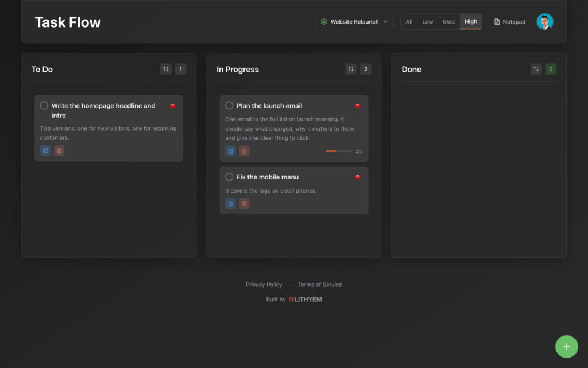Check off Fix the mobile menu

229,177
